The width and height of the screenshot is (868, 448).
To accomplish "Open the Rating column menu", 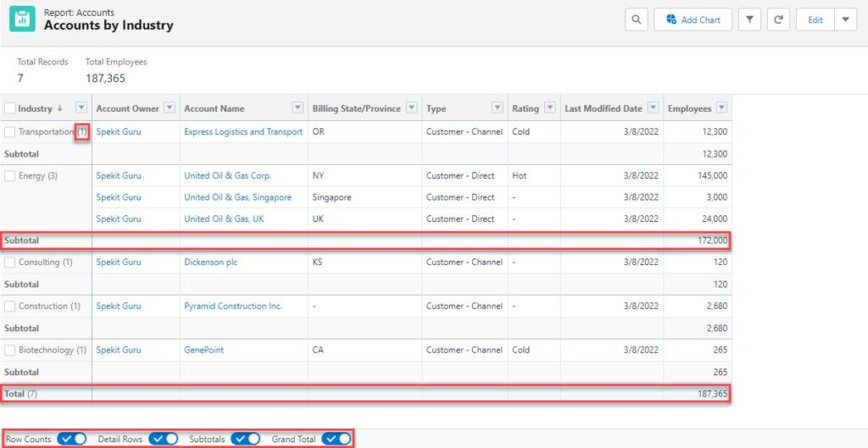I will (x=549, y=108).
